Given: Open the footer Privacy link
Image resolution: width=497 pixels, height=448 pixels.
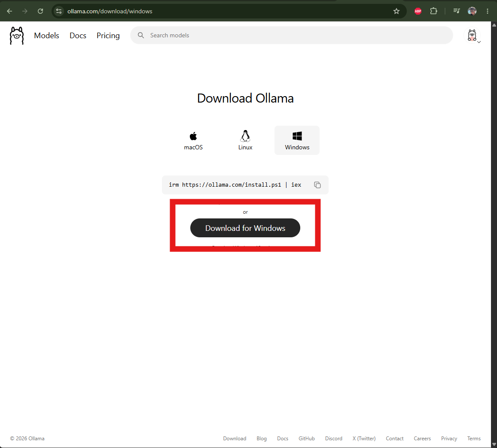Looking at the screenshot, I should [x=449, y=439].
